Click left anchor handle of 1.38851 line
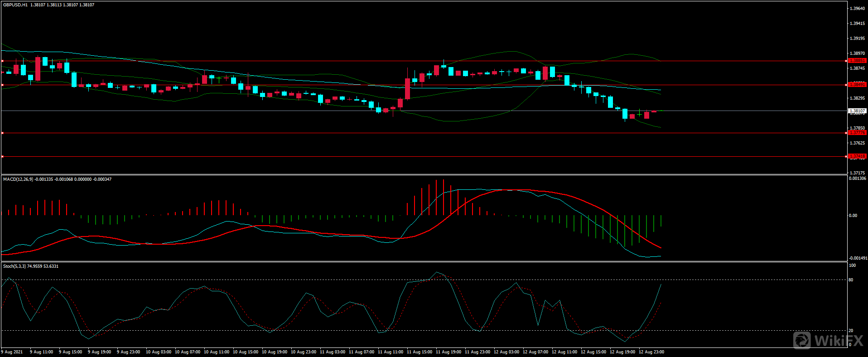The width and height of the screenshot is (868, 357). tap(3, 61)
